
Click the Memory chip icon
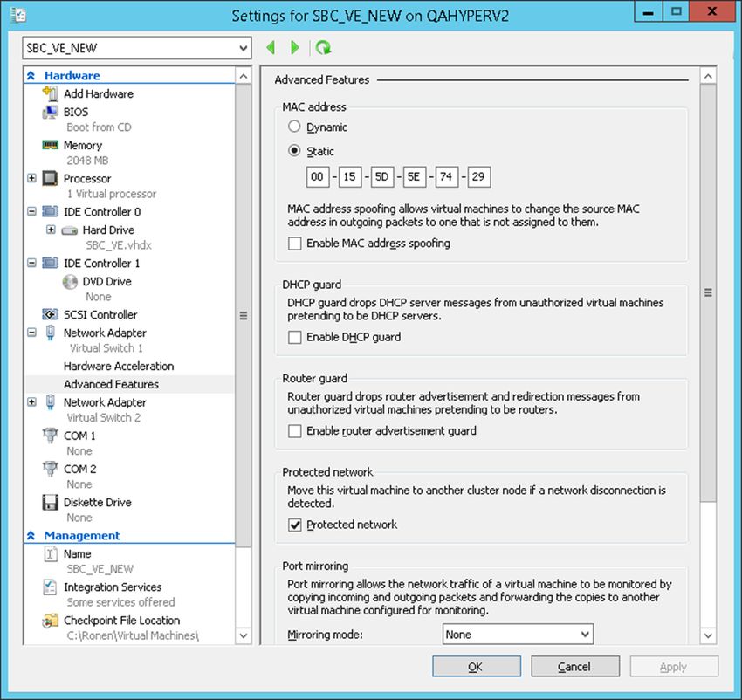click(x=50, y=145)
